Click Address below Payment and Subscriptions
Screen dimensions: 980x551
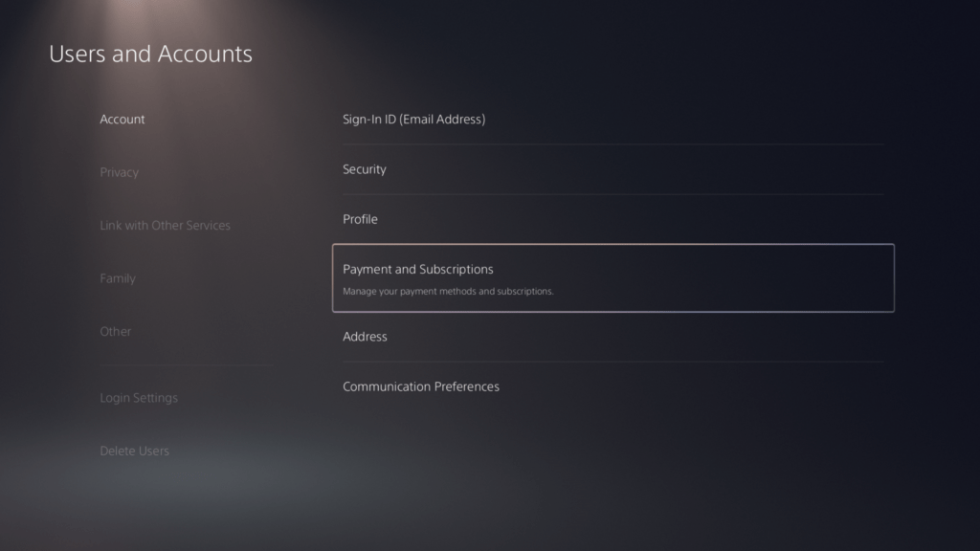365,336
